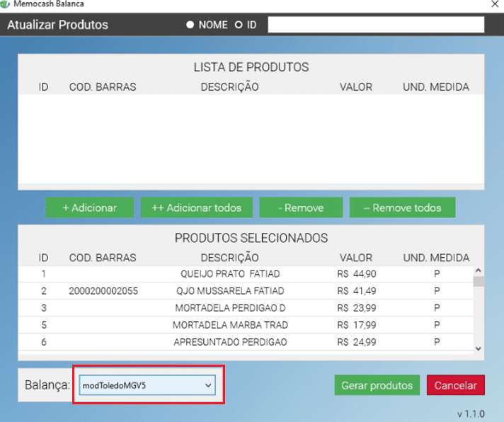Screen dimensions: 504x422
Task: Click the Memocash Balanca app icon
Action: [6, 4]
